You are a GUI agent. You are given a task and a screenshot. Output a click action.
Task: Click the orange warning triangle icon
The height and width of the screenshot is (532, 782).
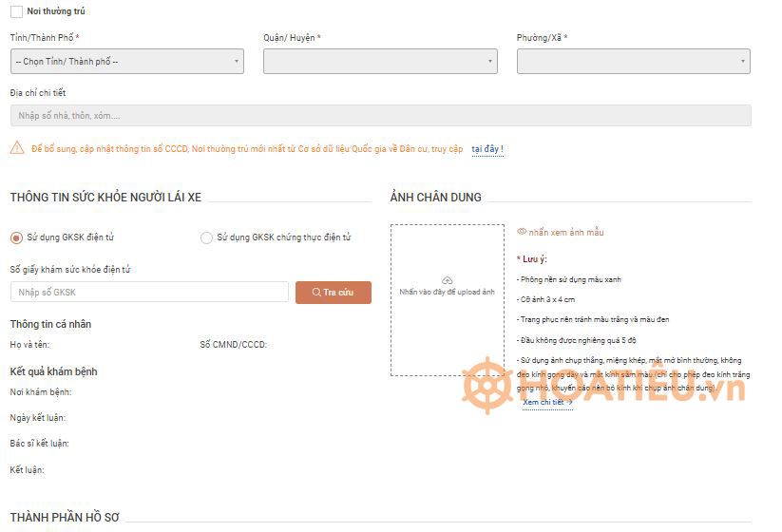[17, 148]
